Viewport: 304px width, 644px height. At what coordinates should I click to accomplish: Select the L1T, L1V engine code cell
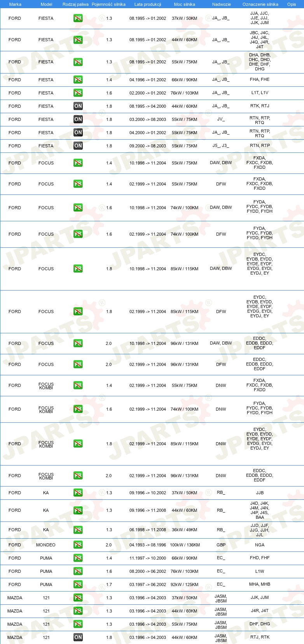coord(260,93)
